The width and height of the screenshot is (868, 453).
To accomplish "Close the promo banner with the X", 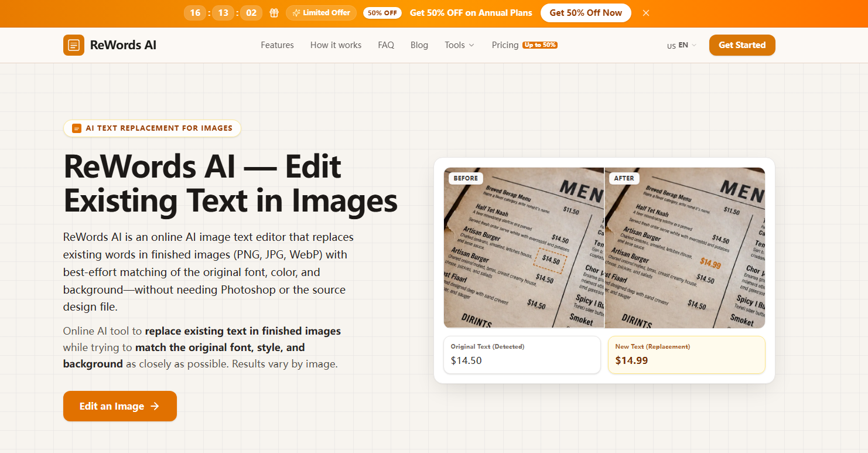I will tap(646, 13).
